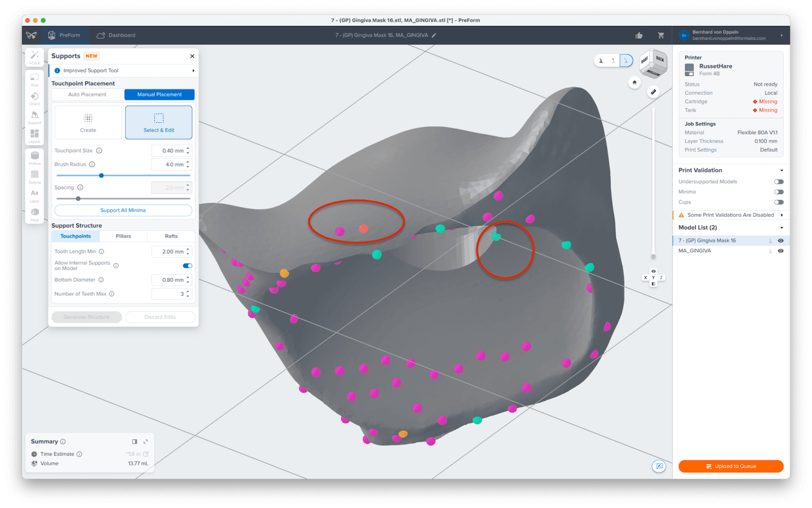Open the Orient tool in the sidebar
812x508 pixels.
click(x=35, y=97)
